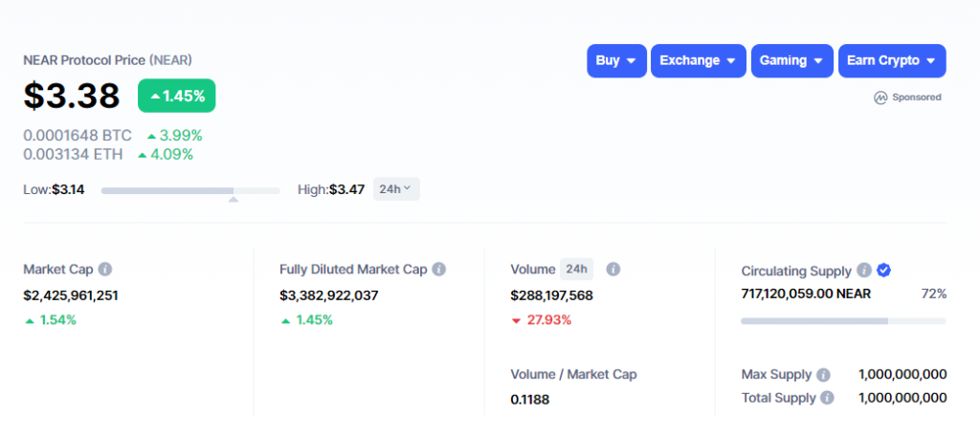The height and width of the screenshot is (436, 980).
Task: Click the 717,120,059.00 NEAR supply value
Action: pyautogui.click(x=806, y=294)
